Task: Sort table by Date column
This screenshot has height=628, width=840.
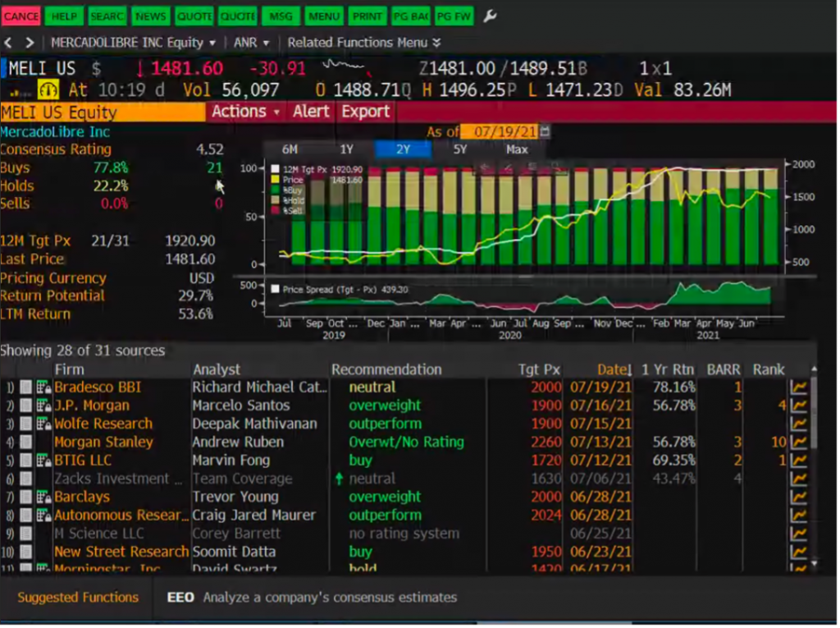Action: click(616, 370)
